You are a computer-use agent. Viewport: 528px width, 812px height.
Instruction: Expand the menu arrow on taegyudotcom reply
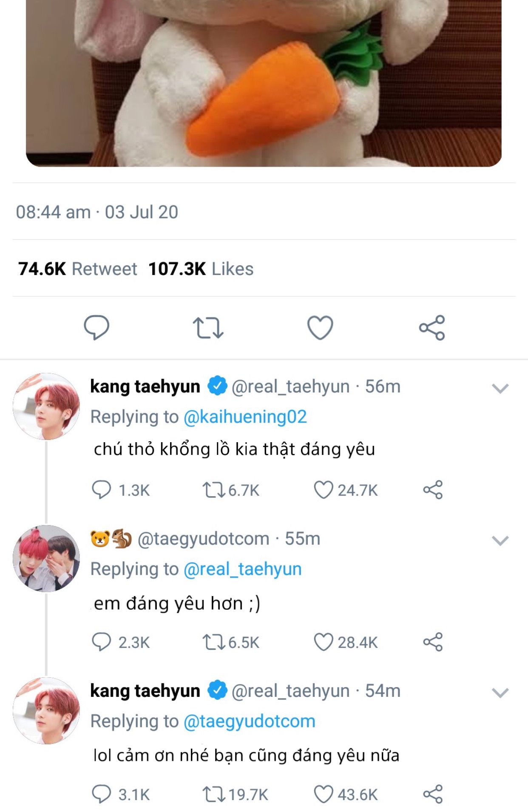click(x=500, y=540)
